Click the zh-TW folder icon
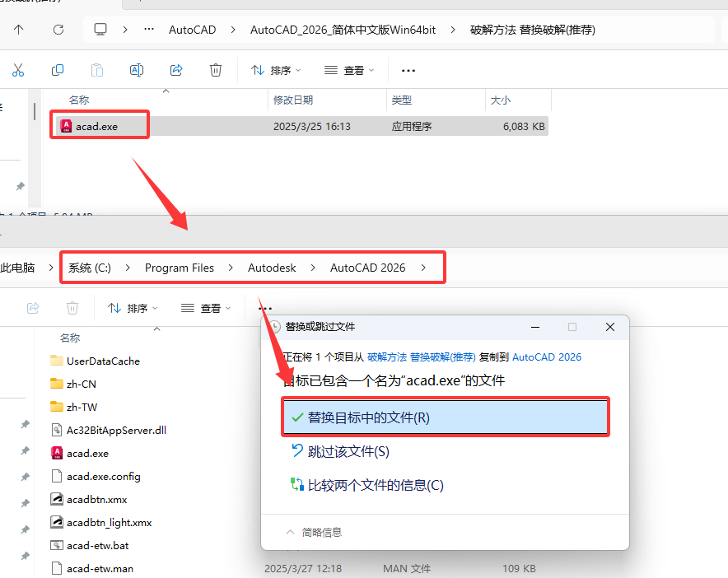Screen dimensions: 728x578 (57, 407)
